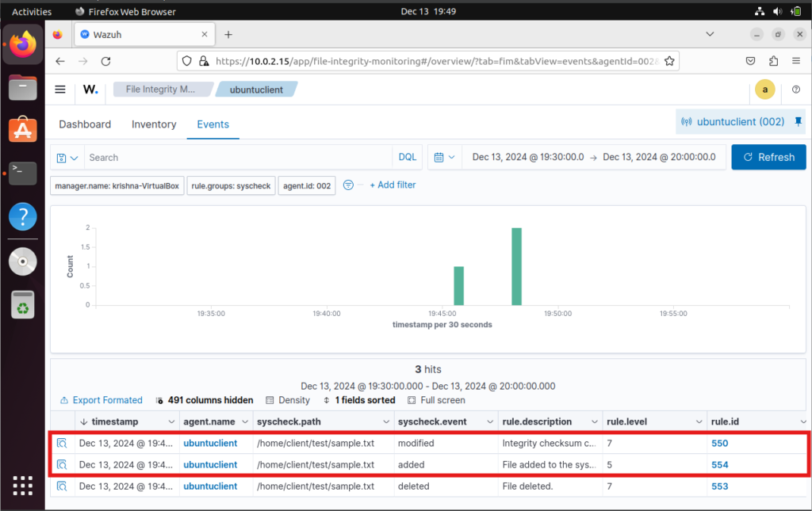Open Firefox extensions puzzle icon
Viewport: 812px width, 511px height.
click(773, 61)
